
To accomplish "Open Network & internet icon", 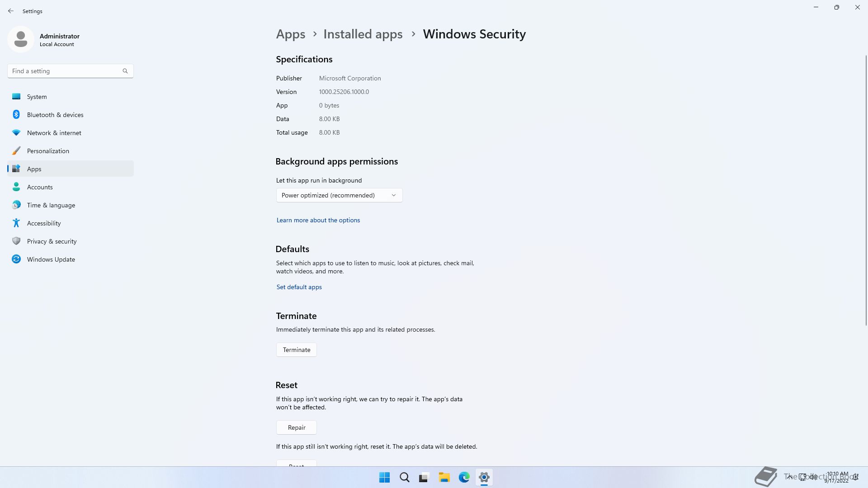I will tap(16, 133).
